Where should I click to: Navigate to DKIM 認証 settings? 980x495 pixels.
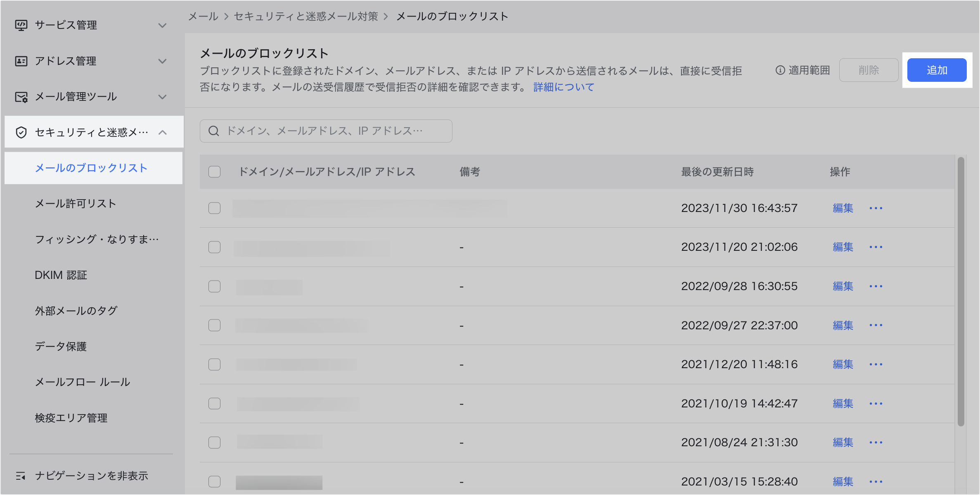coord(60,275)
